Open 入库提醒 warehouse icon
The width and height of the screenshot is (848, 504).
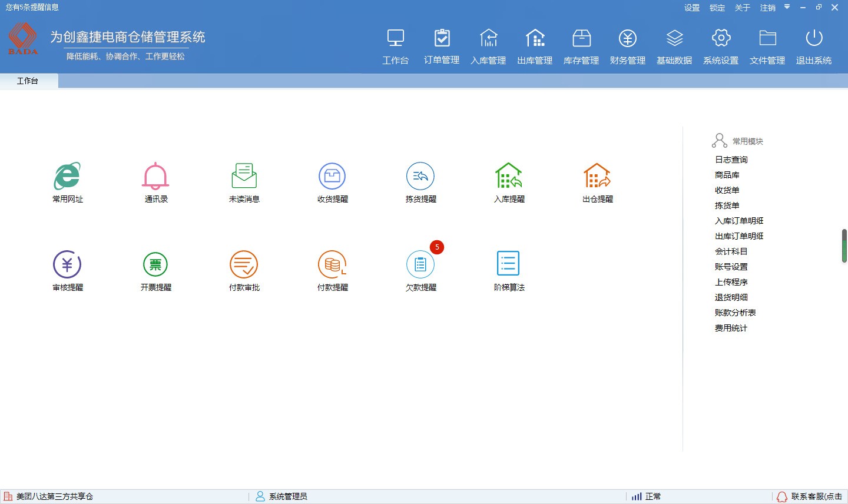click(x=509, y=175)
